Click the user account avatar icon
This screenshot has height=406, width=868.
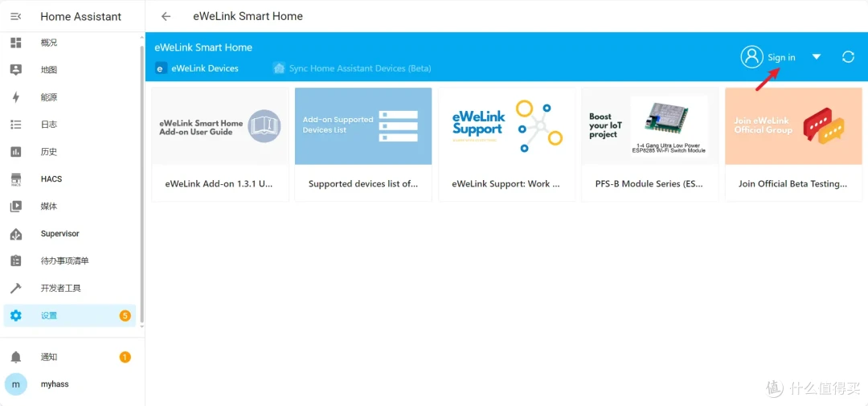751,57
